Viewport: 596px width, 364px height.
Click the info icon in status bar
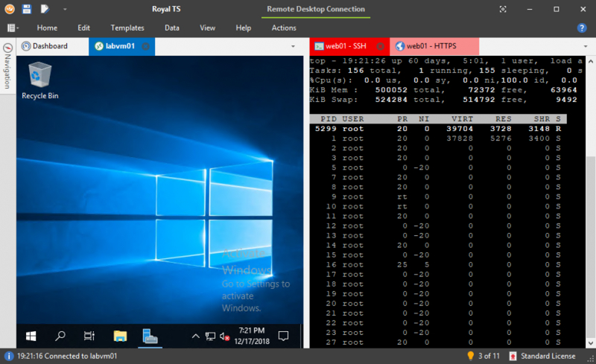coord(8,356)
